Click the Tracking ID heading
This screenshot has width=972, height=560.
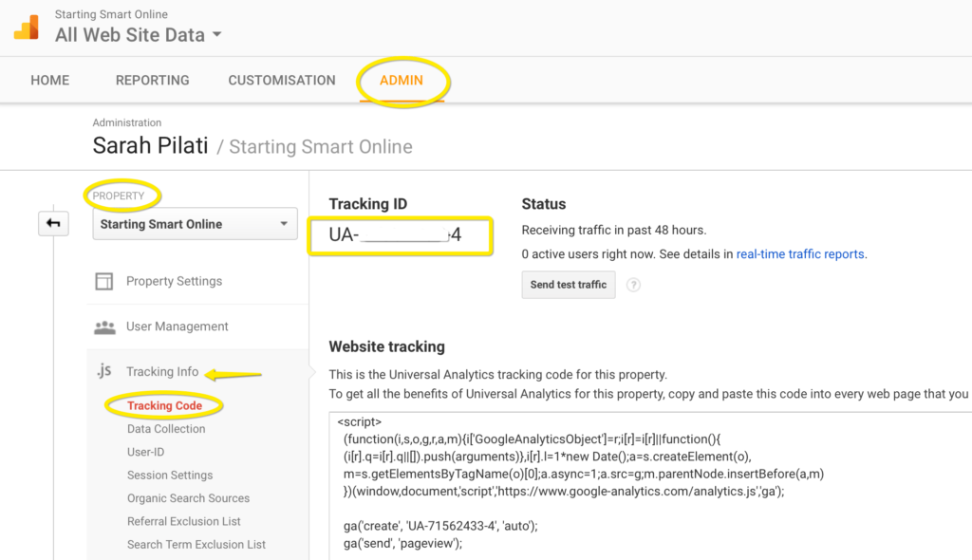pos(367,204)
